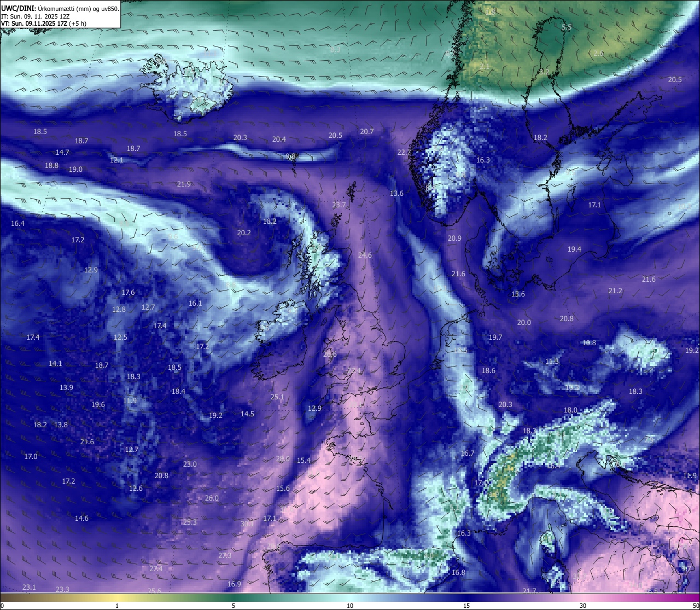The height and width of the screenshot is (610, 700).
Task: Click the 50 tick on the color scale
Action: click(x=696, y=606)
